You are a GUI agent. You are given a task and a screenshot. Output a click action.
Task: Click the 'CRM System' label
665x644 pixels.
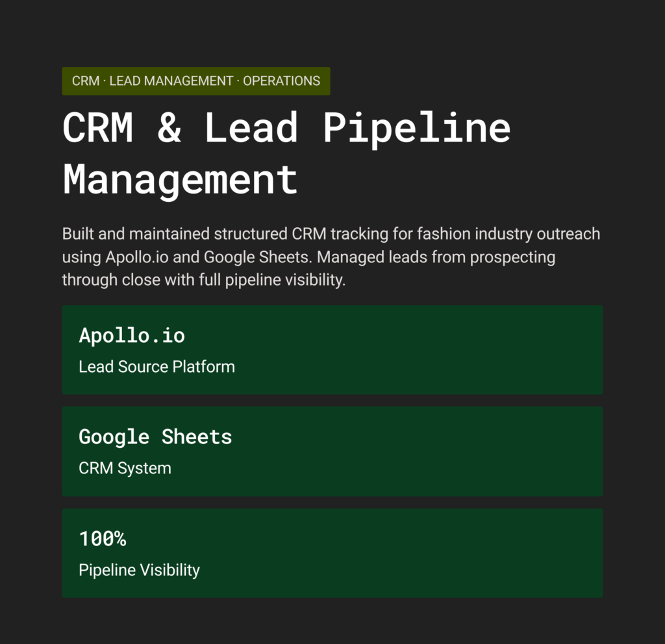click(x=125, y=468)
